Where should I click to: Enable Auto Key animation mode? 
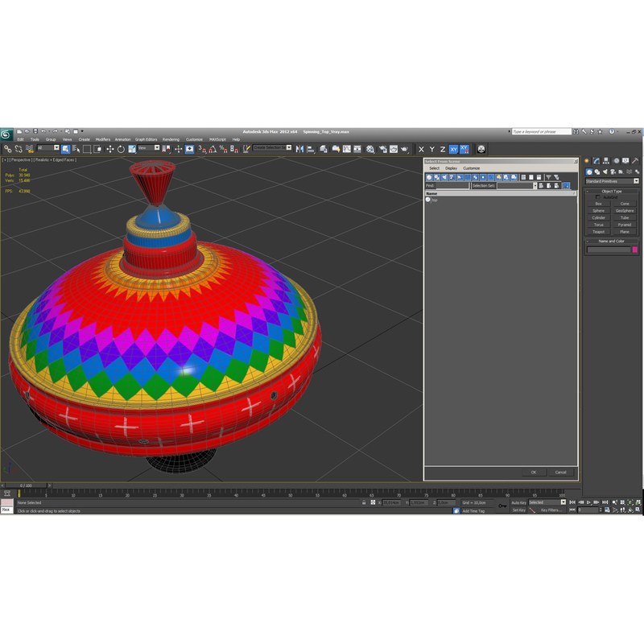[519, 502]
